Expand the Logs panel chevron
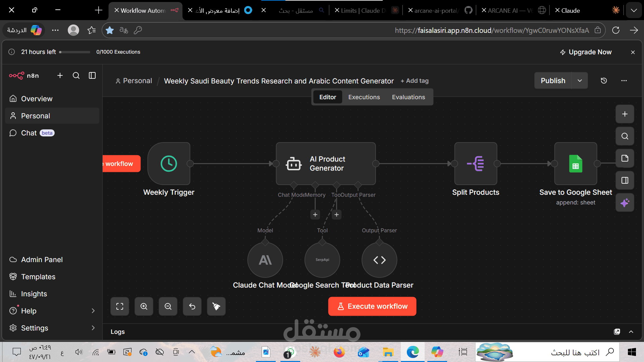644x362 pixels. click(631, 331)
